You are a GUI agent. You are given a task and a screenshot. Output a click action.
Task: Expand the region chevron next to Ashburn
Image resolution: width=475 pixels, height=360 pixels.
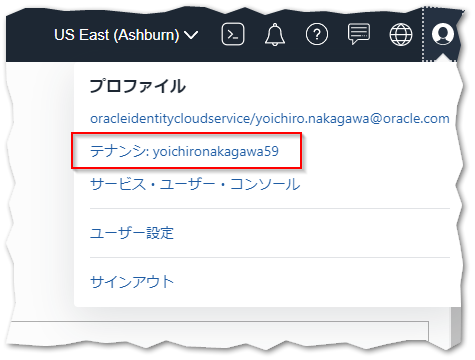[191, 35]
